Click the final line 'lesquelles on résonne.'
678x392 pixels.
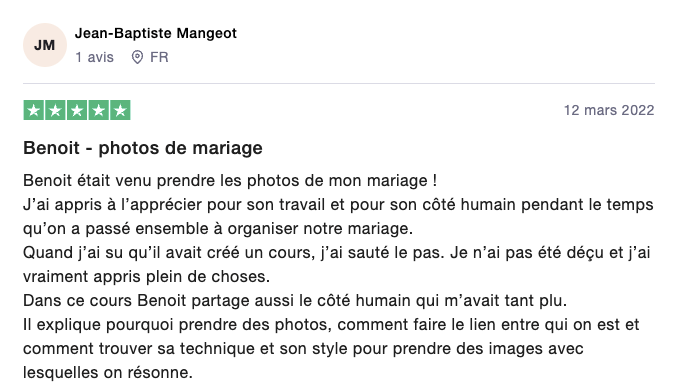click(x=108, y=373)
